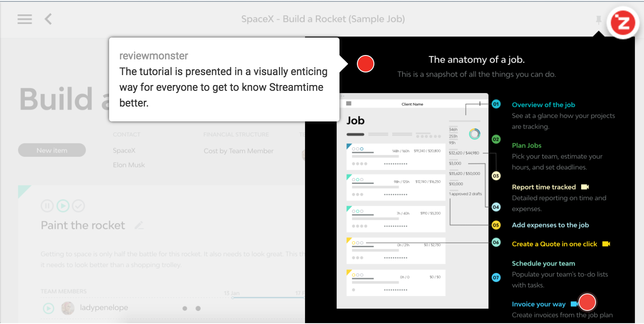
Task: Click SpaceX contact name
Action: (x=124, y=150)
